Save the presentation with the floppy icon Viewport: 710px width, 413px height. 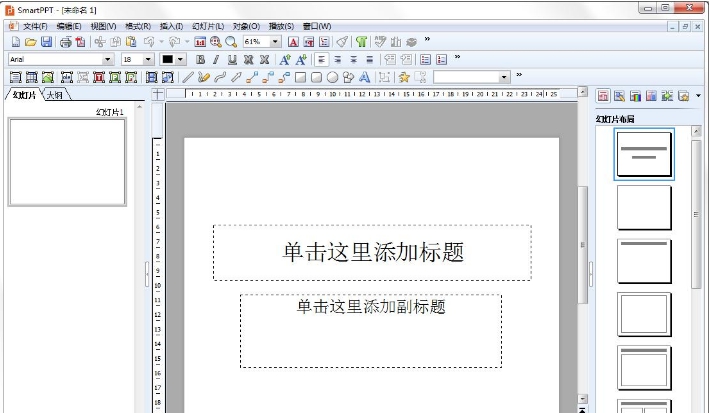(46, 42)
